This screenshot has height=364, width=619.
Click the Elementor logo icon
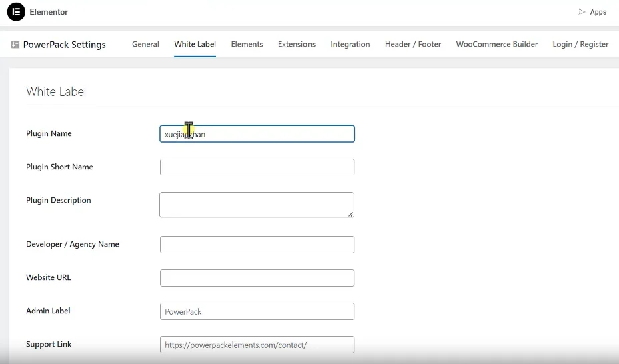[x=16, y=12]
